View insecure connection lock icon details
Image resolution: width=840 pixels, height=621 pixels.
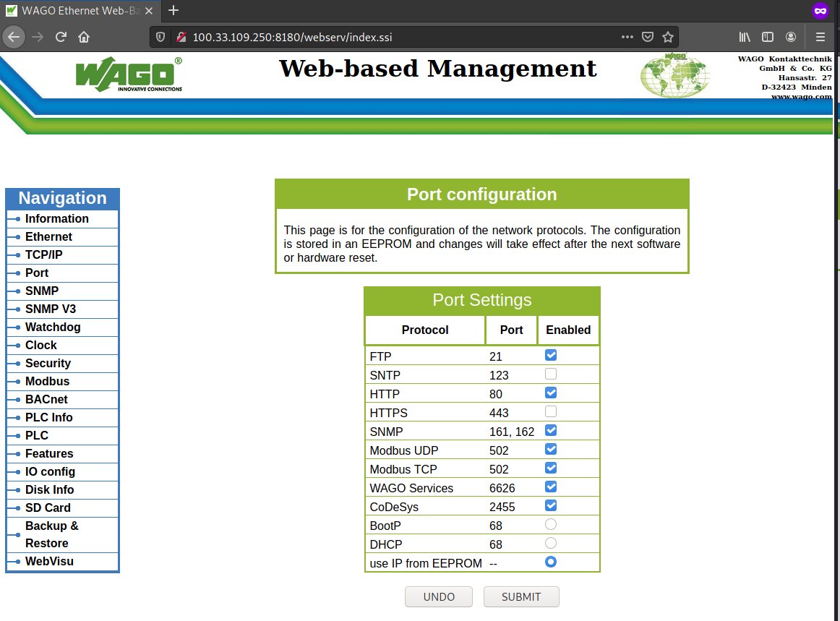coord(181,37)
